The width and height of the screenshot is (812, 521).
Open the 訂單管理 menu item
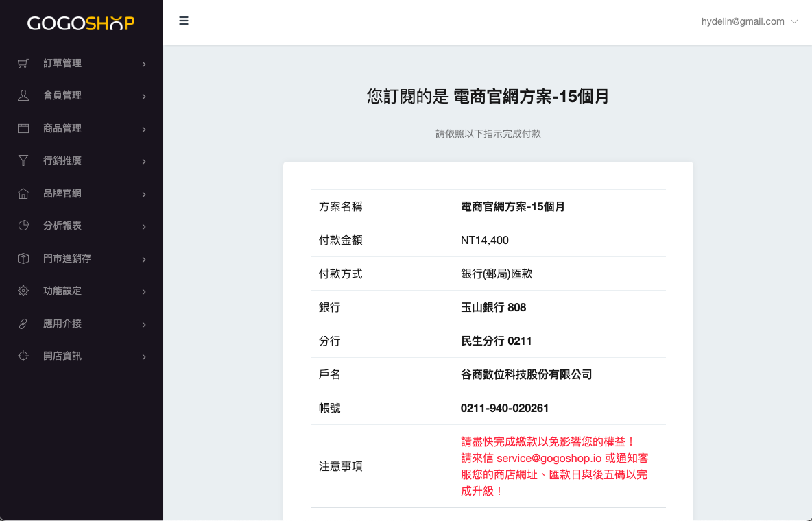pos(82,63)
